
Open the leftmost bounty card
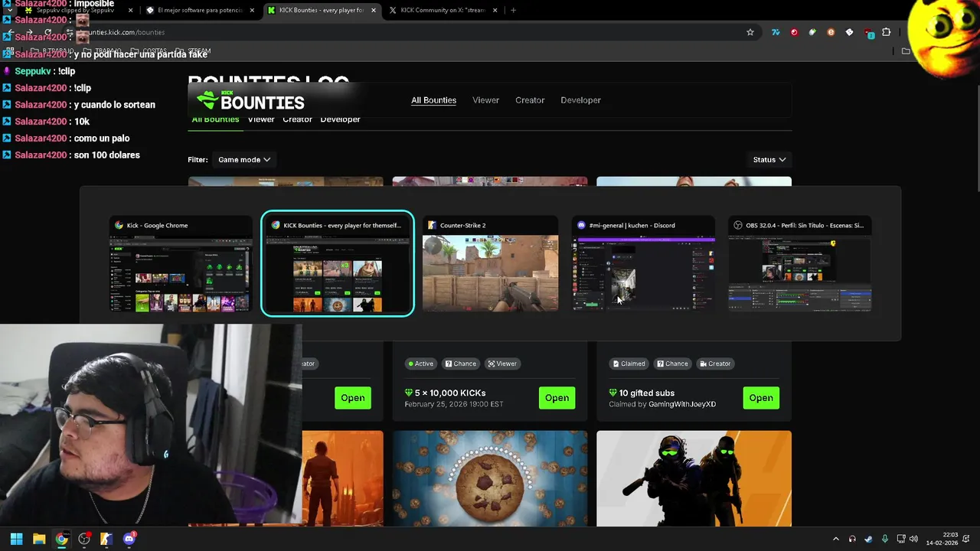click(353, 398)
